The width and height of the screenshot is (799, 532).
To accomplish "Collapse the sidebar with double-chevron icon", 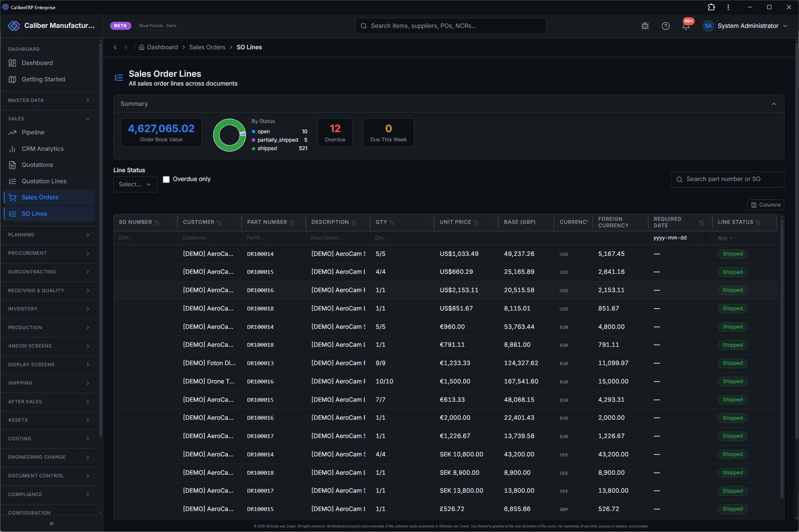I will (52, 524).
